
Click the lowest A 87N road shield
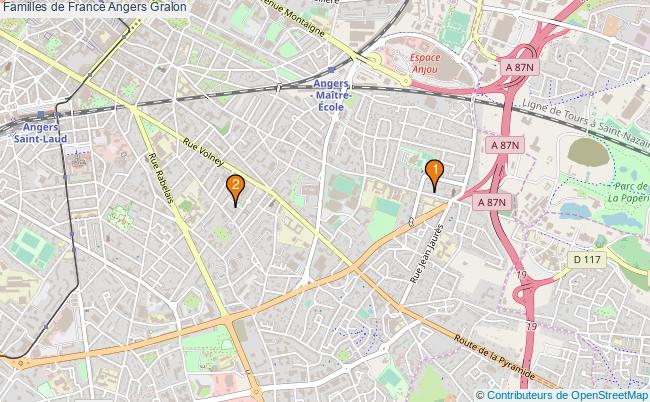(492, 202)
